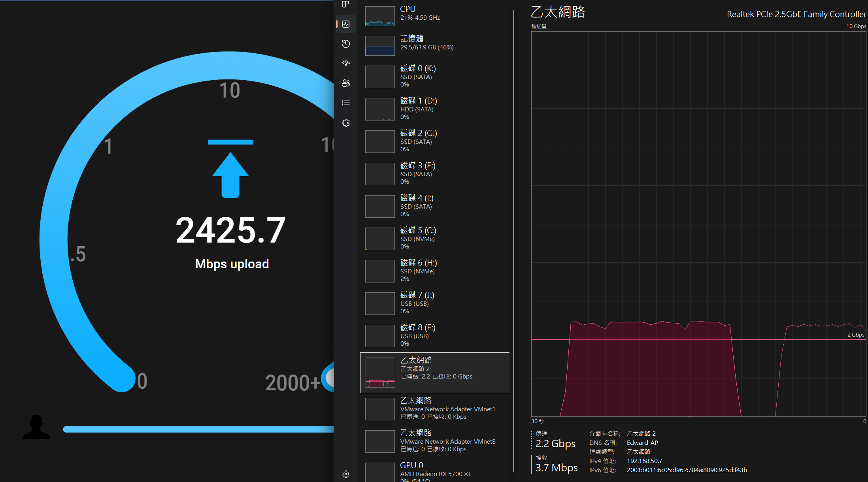
Task: Open the App history clock icon
Action: (x=346, y=44)
